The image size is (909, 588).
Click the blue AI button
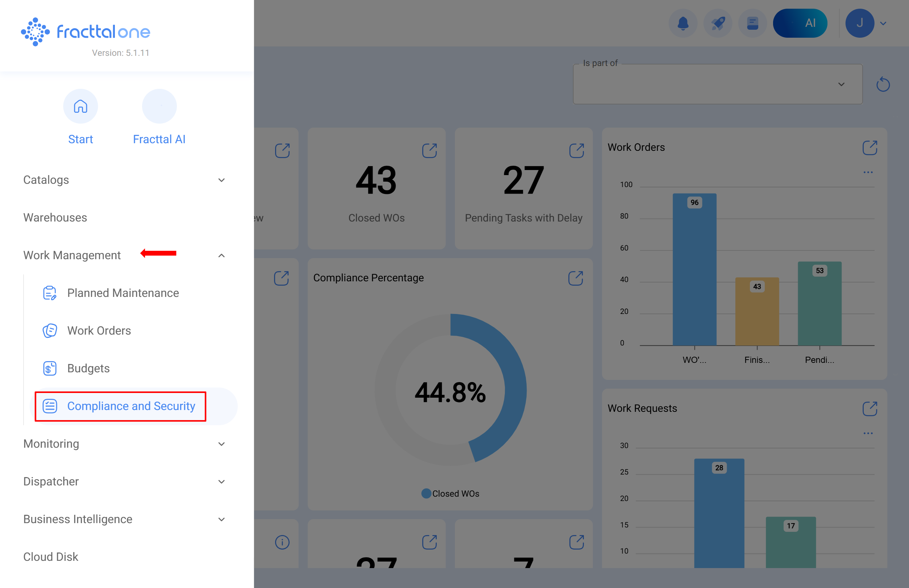(800, 23)
